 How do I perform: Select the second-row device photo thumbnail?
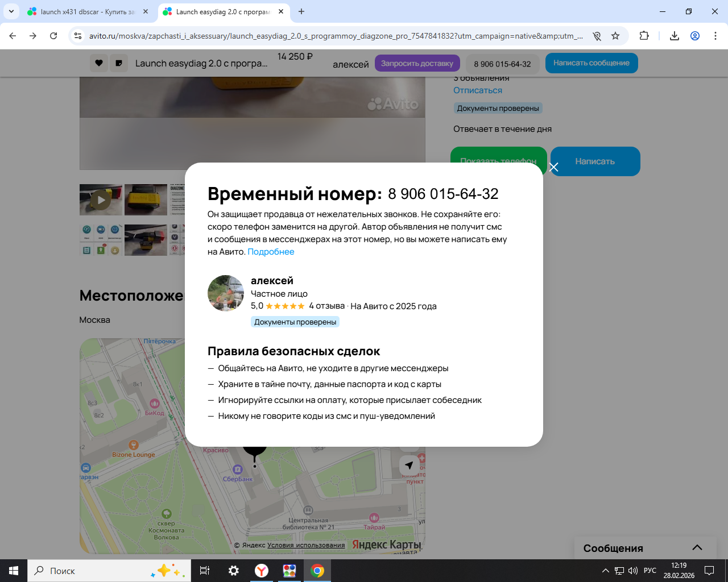146,240
